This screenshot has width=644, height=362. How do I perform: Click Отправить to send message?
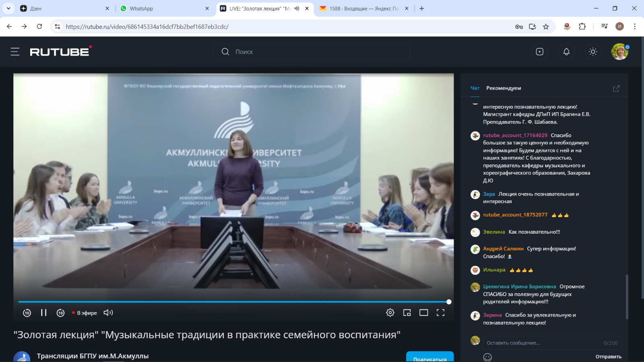pyautogui.click(x=608, y=357)
